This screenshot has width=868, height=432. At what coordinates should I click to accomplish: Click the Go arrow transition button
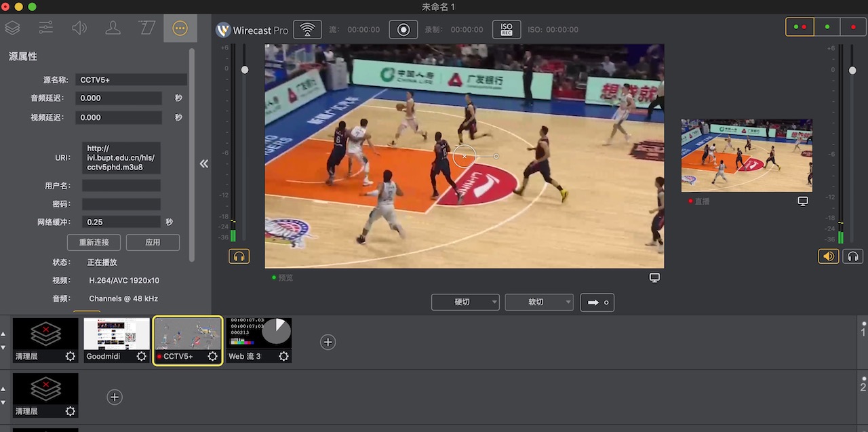point(597,302)
